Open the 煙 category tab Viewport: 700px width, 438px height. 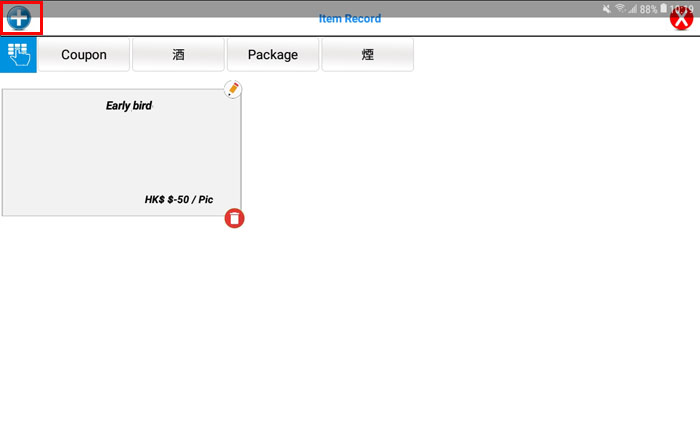368,54
